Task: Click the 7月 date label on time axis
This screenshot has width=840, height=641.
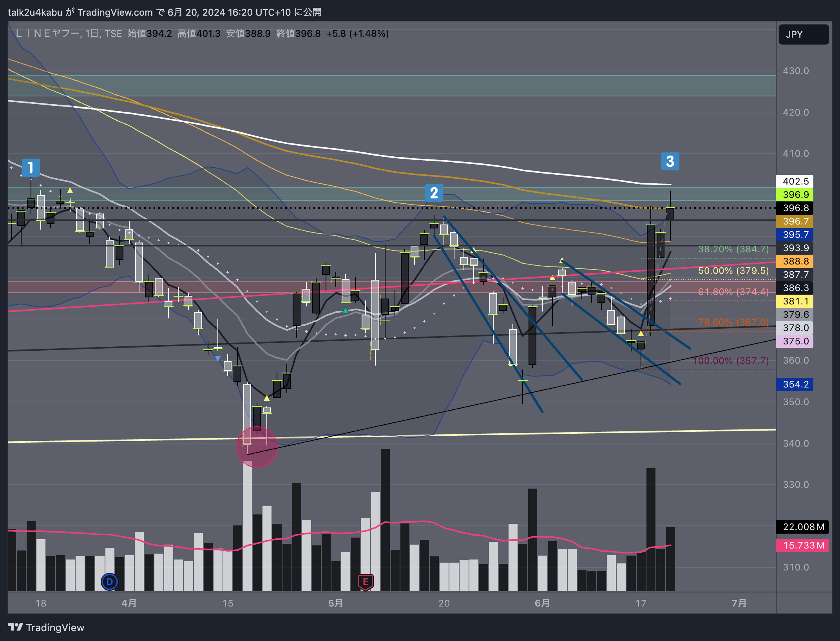Action: [x=739, y=603]
